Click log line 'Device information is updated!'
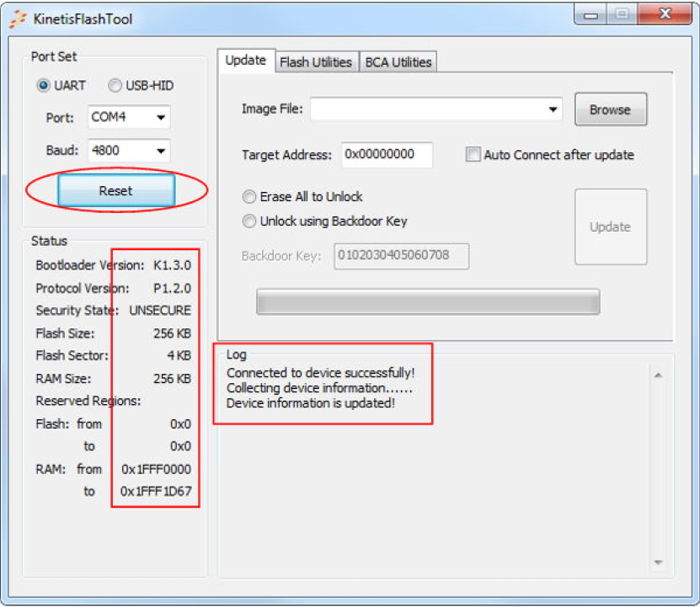Screen dimensions: 700x607 [311, 403]
